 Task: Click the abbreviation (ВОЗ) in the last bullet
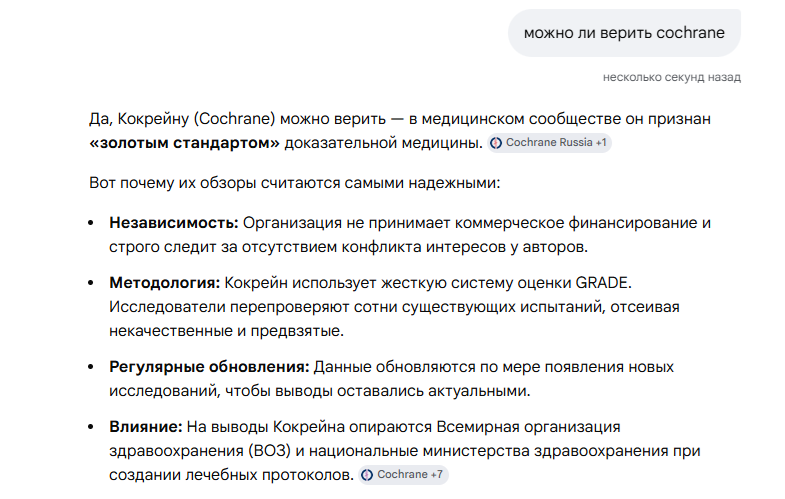[x=270, y=451]
